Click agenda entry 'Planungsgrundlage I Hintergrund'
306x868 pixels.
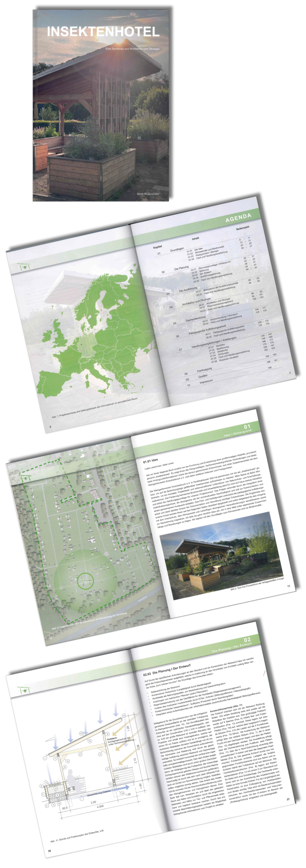(214, 265)
